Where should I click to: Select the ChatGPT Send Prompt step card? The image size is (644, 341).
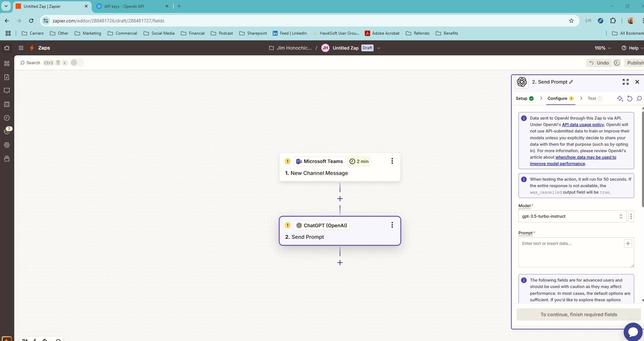tap(340, 231)
